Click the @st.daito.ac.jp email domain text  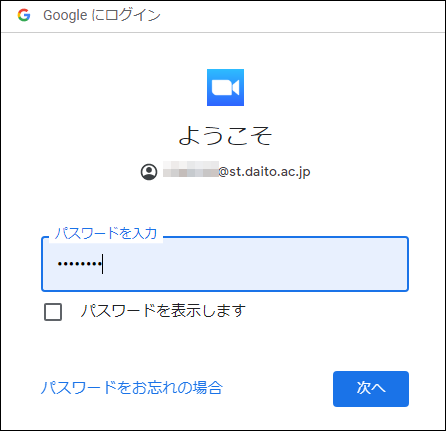coord(264,172)
